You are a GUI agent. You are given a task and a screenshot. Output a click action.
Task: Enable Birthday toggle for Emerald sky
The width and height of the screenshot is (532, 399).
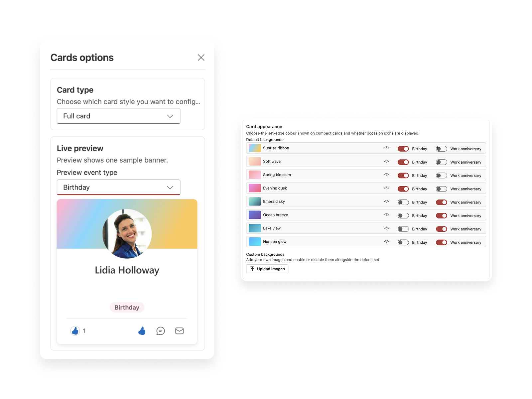(x=403, y=202)
